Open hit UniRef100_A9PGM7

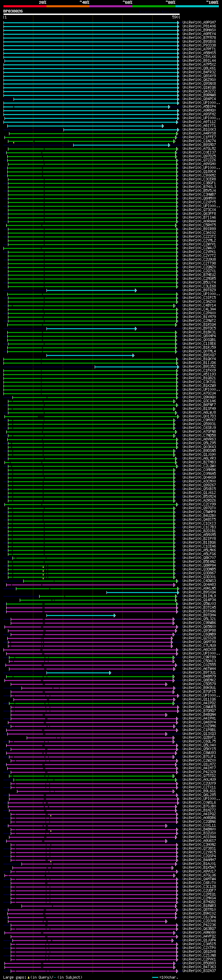[199, 23]
